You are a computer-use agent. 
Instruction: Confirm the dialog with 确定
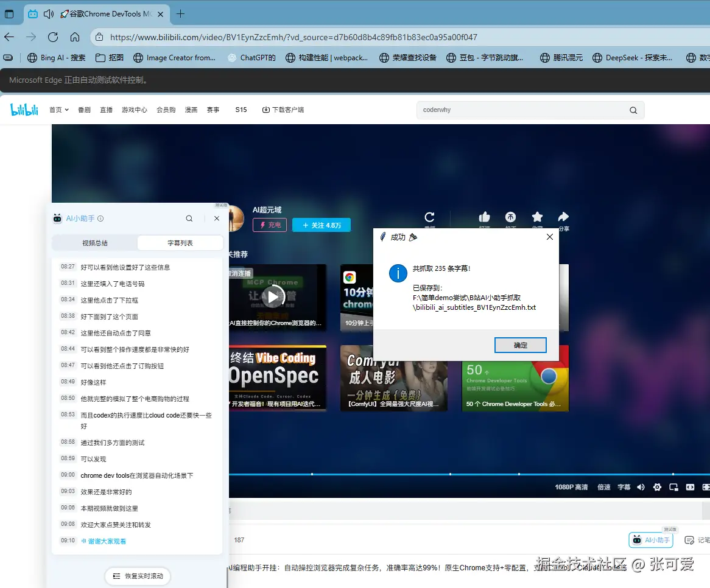click(520, 345)
